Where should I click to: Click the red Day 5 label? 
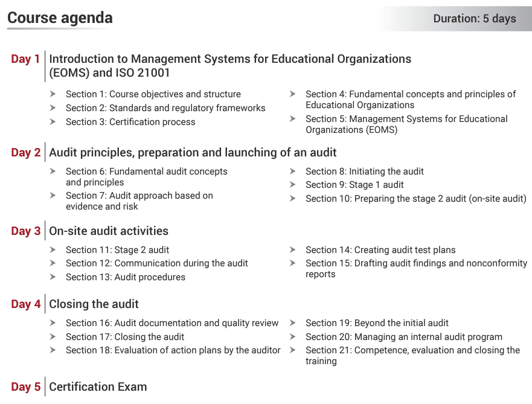click(x=25, y=387)
